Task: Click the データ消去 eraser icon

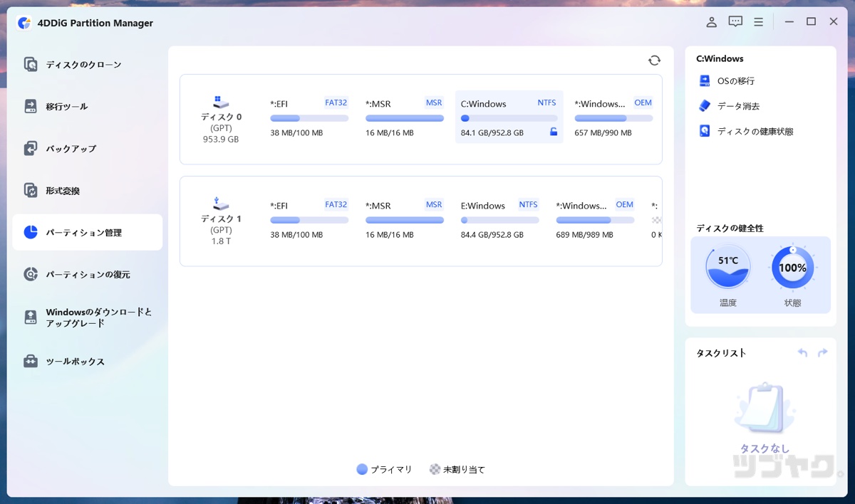Action: point(705,106)
